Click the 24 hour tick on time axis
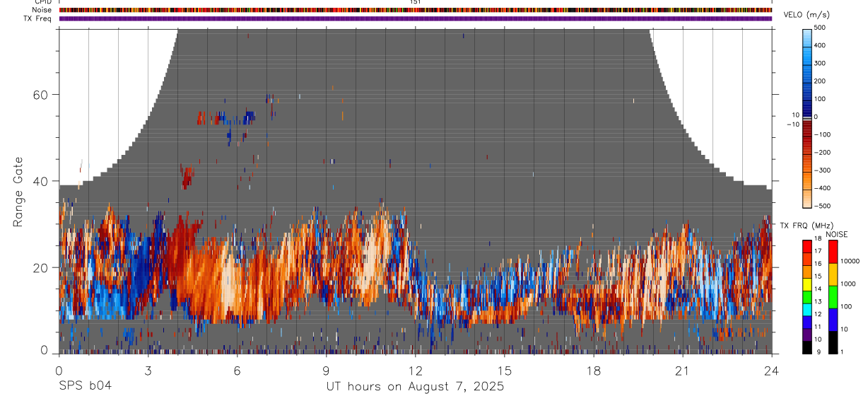This screenshot has width=868, height=401. (772, 371)
